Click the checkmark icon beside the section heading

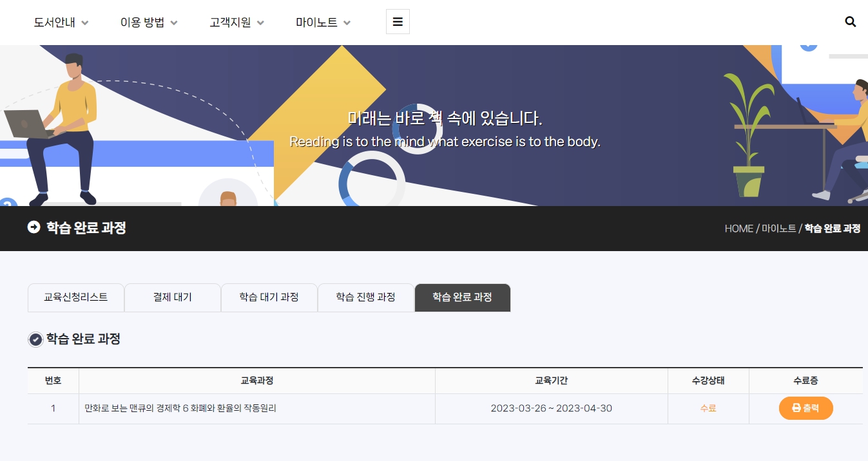pos(36,339)
